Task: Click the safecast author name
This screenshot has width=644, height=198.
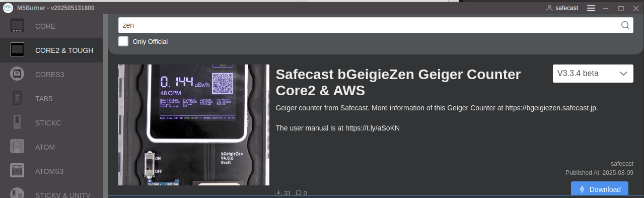Action: point(622,164)
